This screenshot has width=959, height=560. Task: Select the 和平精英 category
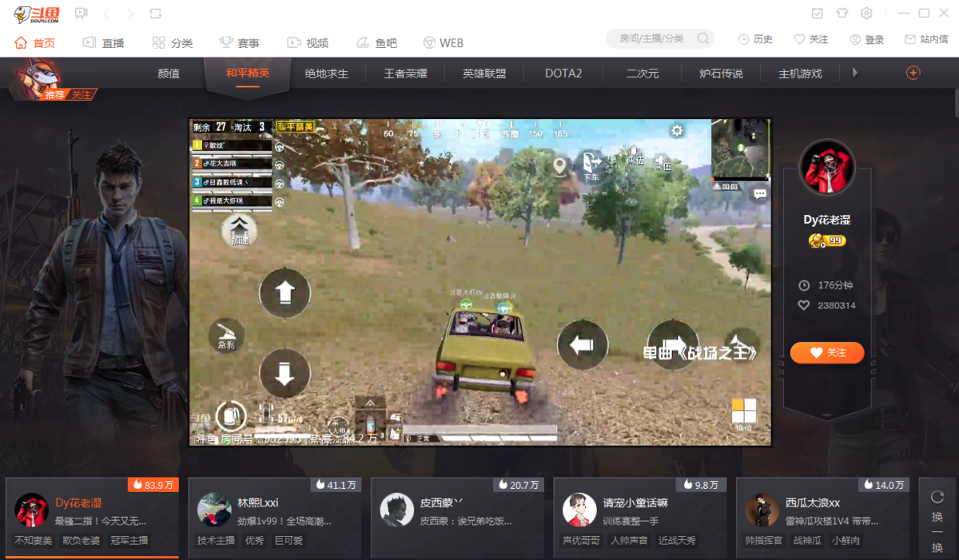[248, 73]
